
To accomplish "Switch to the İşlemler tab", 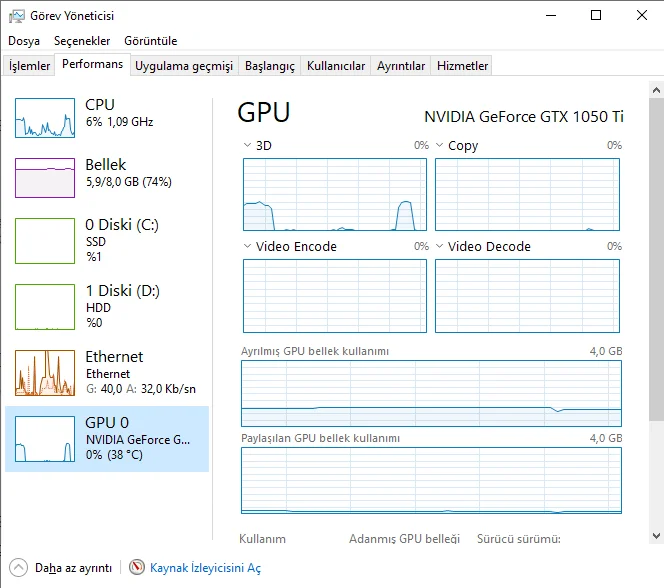I will pyautogui.click(x=30, y=66).
